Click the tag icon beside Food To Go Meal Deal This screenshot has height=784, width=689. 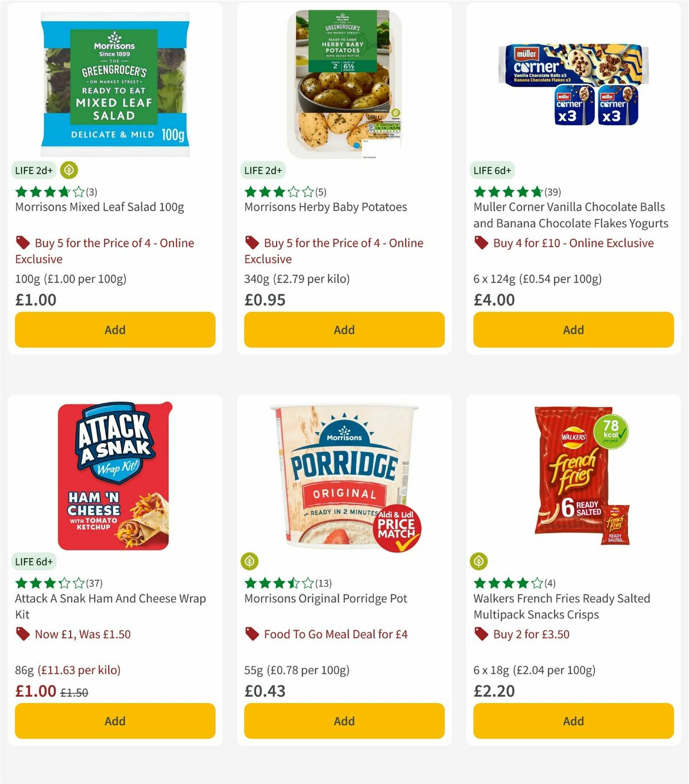(x=252, y=634)
